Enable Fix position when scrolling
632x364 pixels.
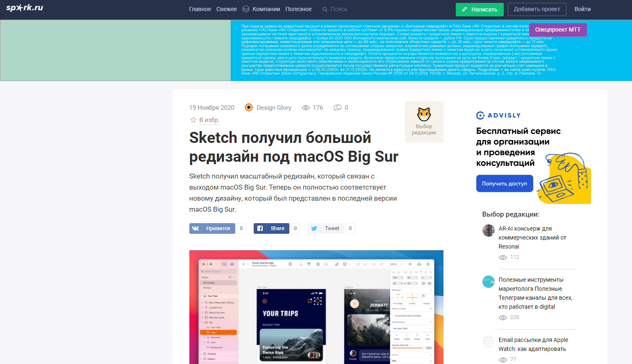[393, 316]
